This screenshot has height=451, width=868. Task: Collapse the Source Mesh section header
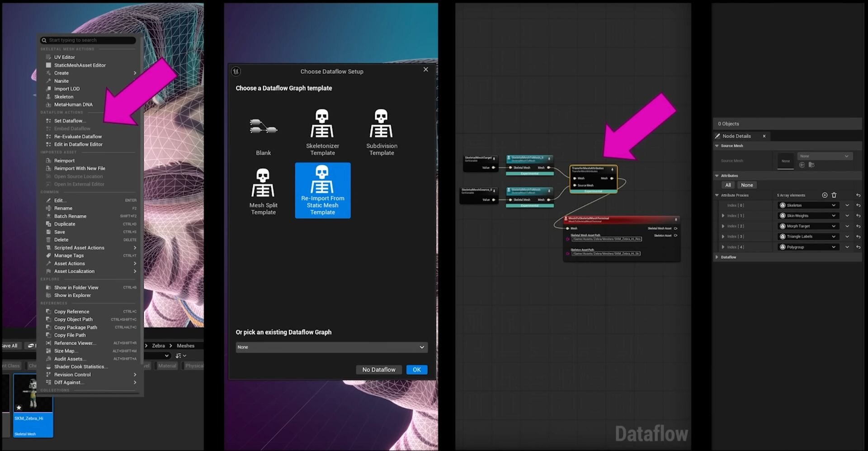click(x=717, y=146)
